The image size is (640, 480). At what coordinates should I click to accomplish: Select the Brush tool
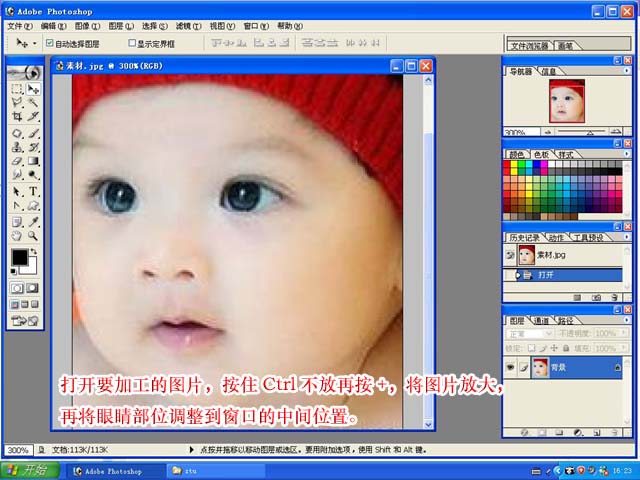[x=33, y=133]
